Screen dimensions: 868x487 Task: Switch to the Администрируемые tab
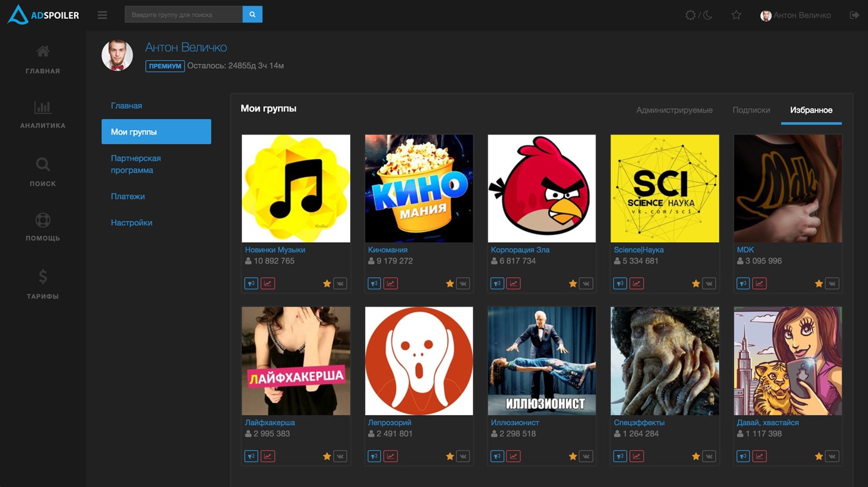[x=674, y=110]
